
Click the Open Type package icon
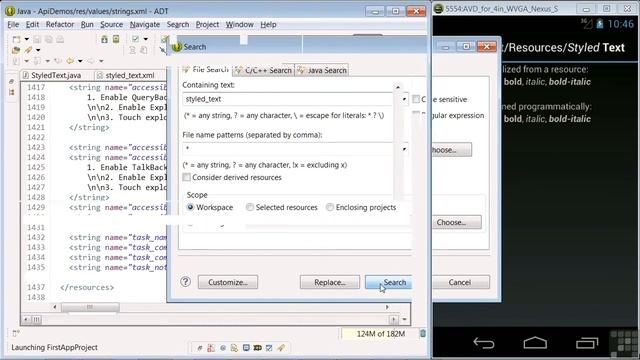16,50
